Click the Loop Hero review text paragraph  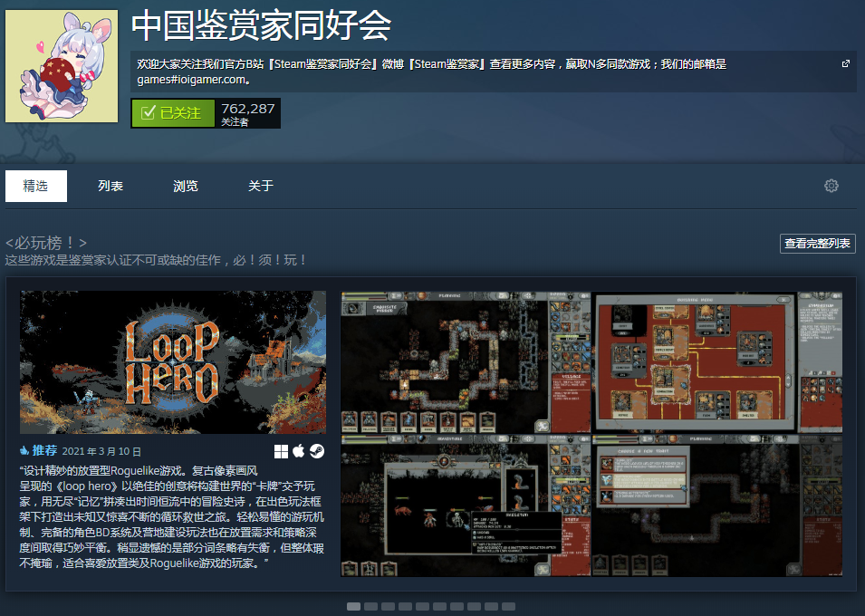(x=172, y=517)
